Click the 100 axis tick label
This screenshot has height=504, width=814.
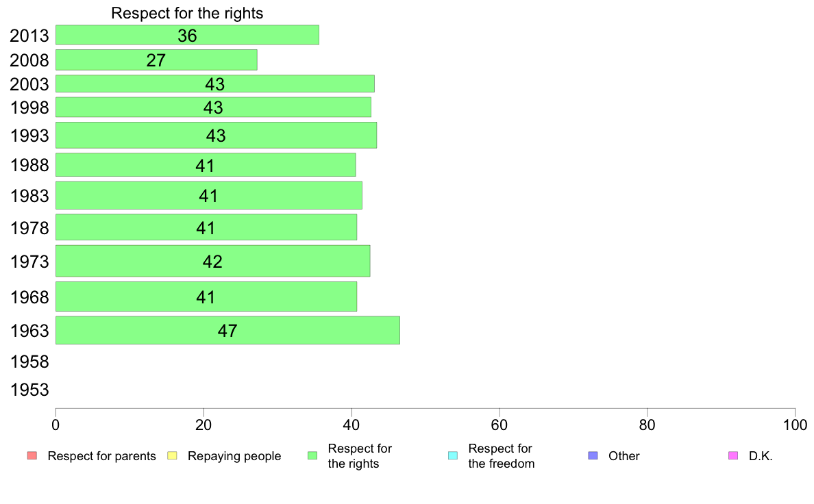pyautogui.click(x=795, y=425)
